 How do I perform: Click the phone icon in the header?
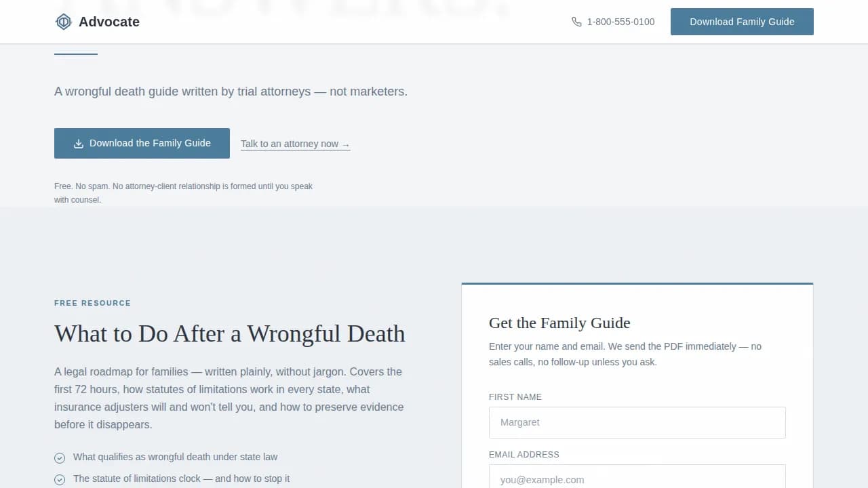click(576, 22)
